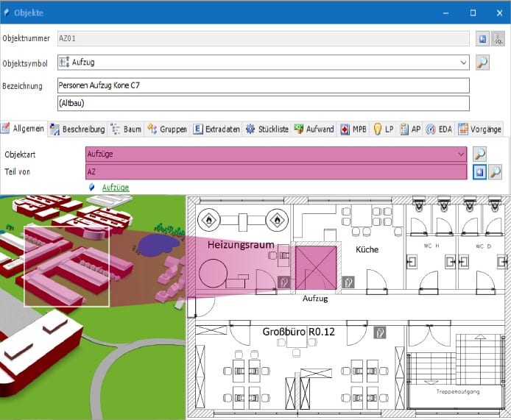The height and width of the screenshot is (420, 511).
Task: Switch to the Beschreibung tab
Action: [x=77, y=129]
